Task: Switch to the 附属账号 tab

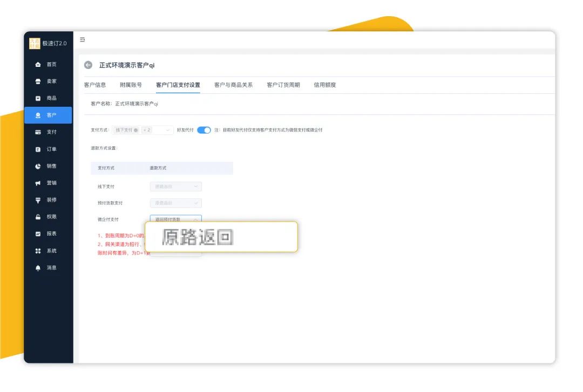Action: pos(131,85)
